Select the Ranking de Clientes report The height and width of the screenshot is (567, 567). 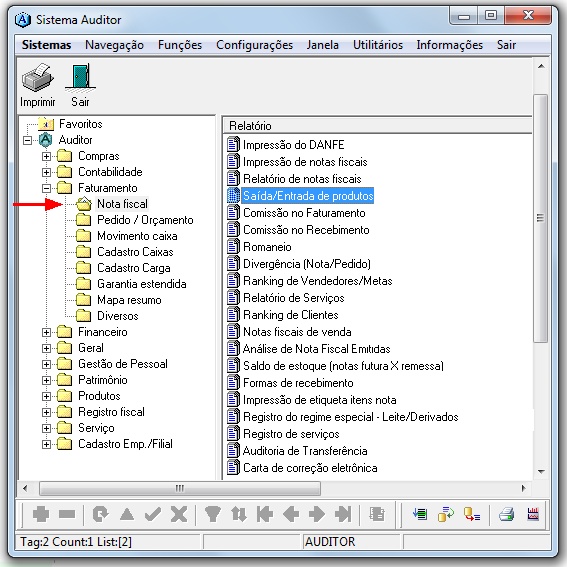pyautogui.click(x=291, y=315)
